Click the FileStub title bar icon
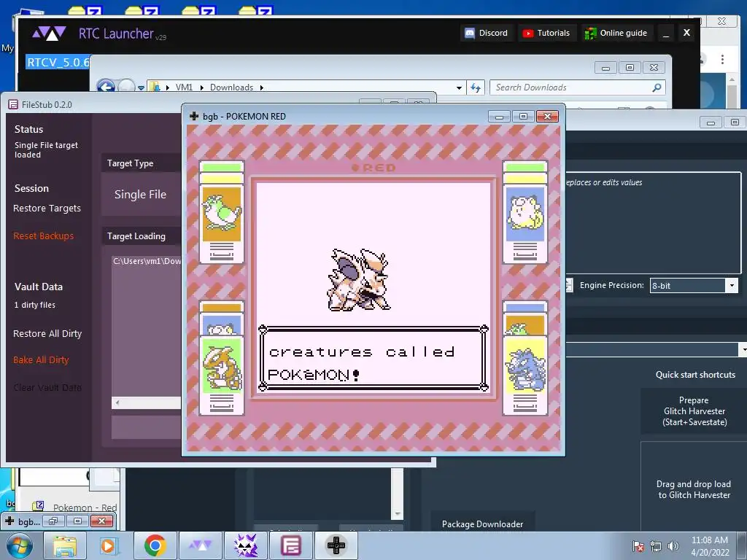747x560 pixels. pyautogui.click(x=13, y=105)
